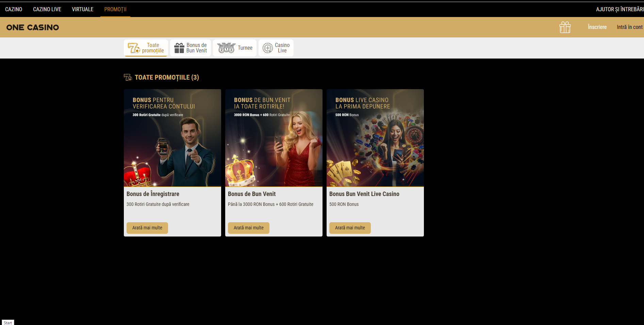Click the medals icon in Turnee filter

226,48
